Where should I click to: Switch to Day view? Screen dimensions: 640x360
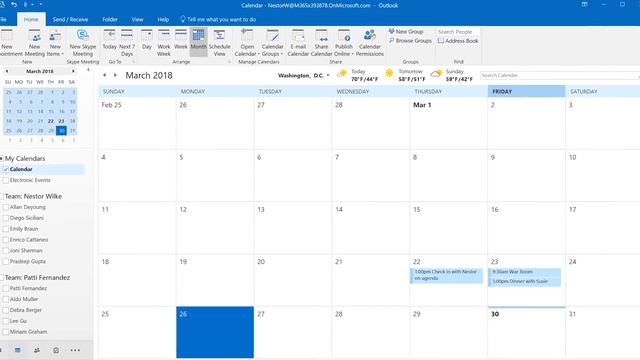(147, 40)
